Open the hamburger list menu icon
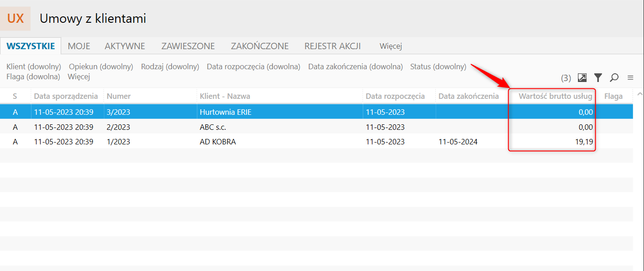The width and height of the screenshot is (644, 271). pos(630,78)
